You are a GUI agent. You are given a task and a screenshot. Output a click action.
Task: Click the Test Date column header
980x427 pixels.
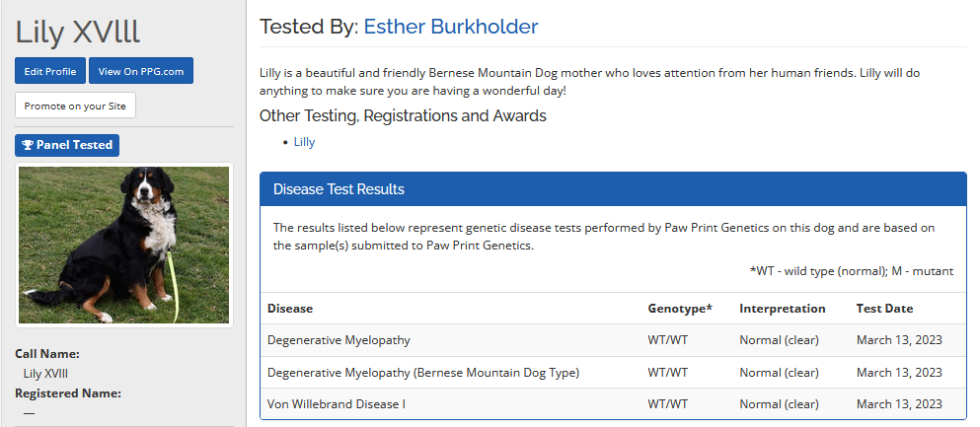tap(884, 309)
